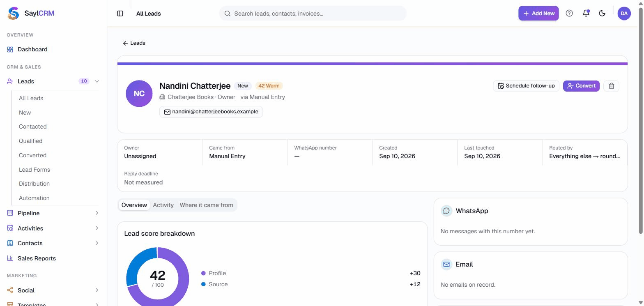
Task: Click the 42 Warm score badge
Action: [269, 86]
